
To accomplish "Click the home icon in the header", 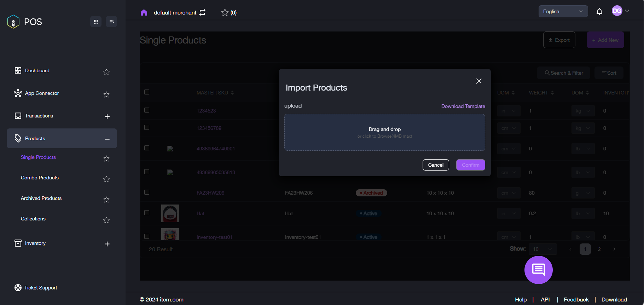I will click(144, 13).
